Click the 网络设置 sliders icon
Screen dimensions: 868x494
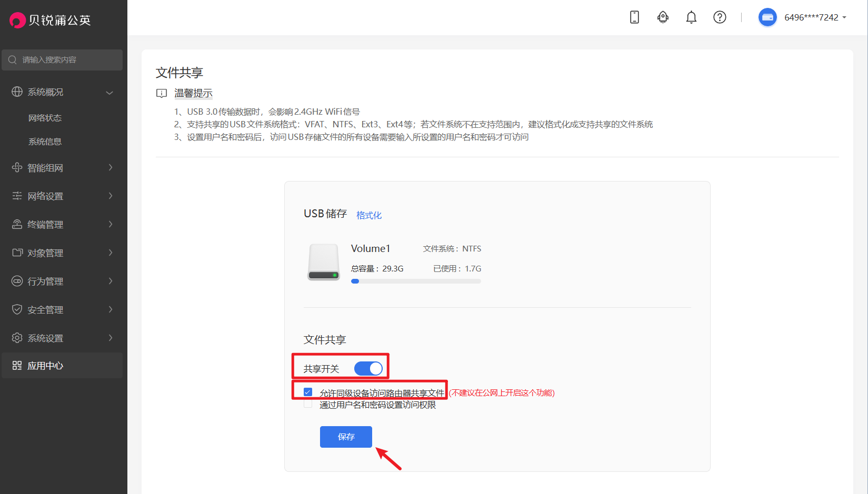(17, 196)
